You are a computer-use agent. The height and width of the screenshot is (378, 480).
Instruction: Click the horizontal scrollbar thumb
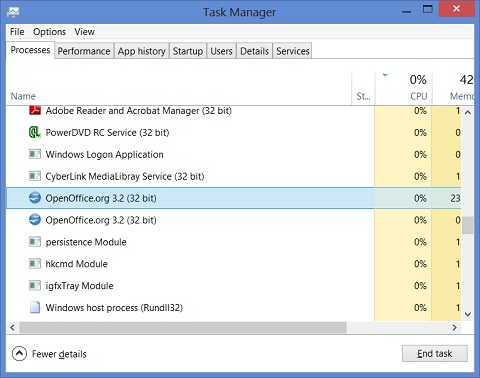pos(183,328)
